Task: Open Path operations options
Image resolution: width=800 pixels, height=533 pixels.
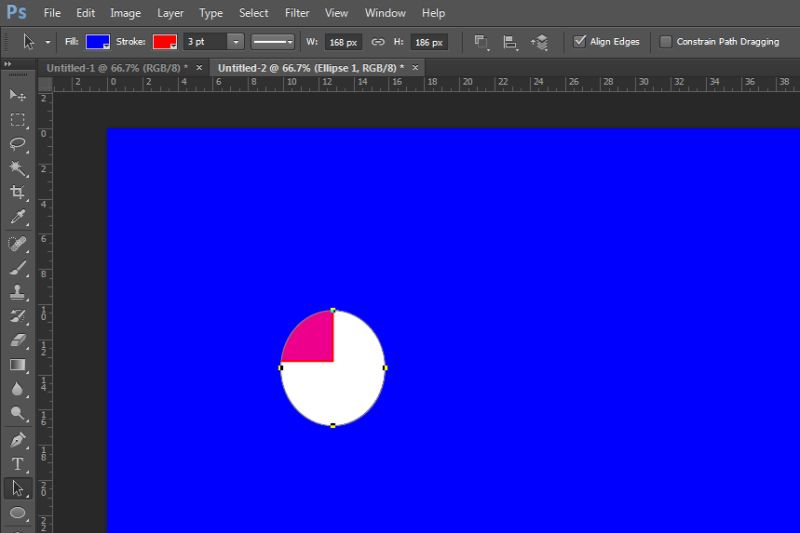Action: (x=481, y=42)
